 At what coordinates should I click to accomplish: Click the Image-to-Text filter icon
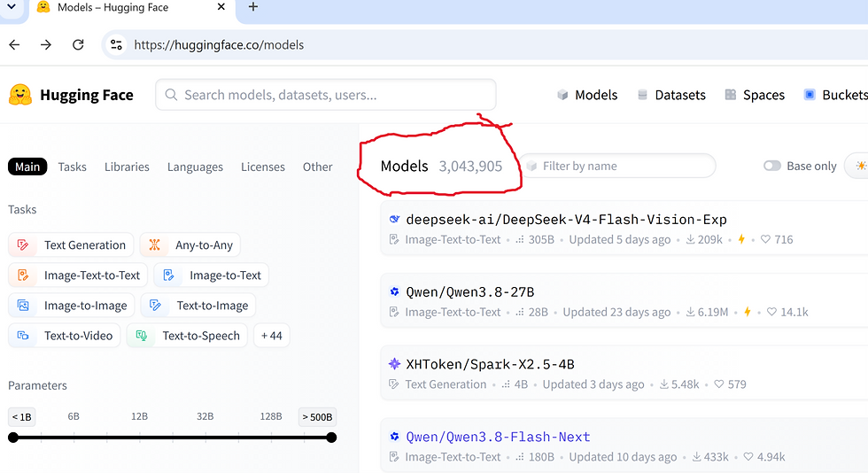click(169, 275)
